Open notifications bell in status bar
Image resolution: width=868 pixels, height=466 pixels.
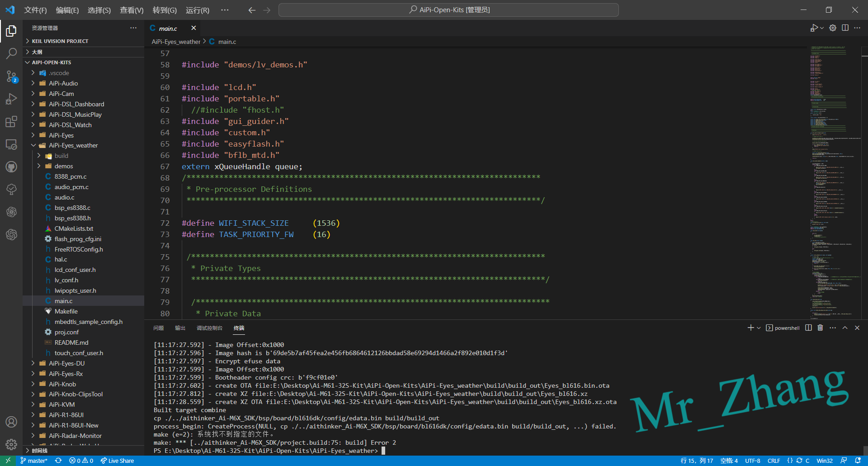pos(858,461)
